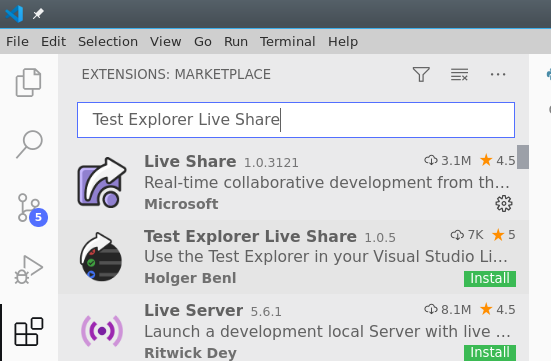Select Test Explorer Live Share title text
The image size is (551, 361).
[250, 236]
